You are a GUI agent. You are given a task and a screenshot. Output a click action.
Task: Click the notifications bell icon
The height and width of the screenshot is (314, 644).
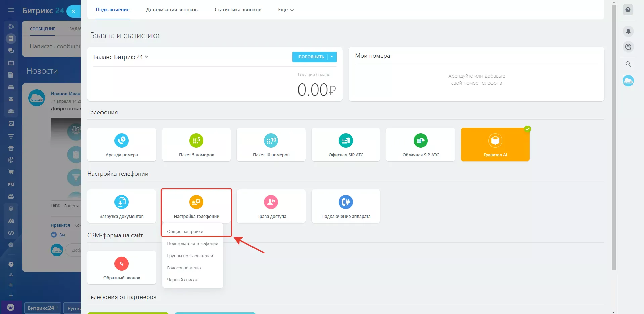pos(628,31)
